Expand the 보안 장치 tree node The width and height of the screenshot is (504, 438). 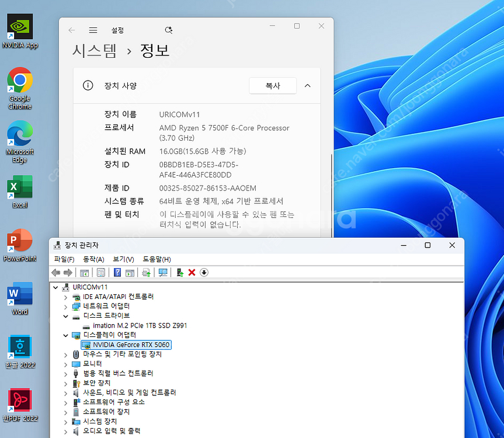(x=65, y=384)
